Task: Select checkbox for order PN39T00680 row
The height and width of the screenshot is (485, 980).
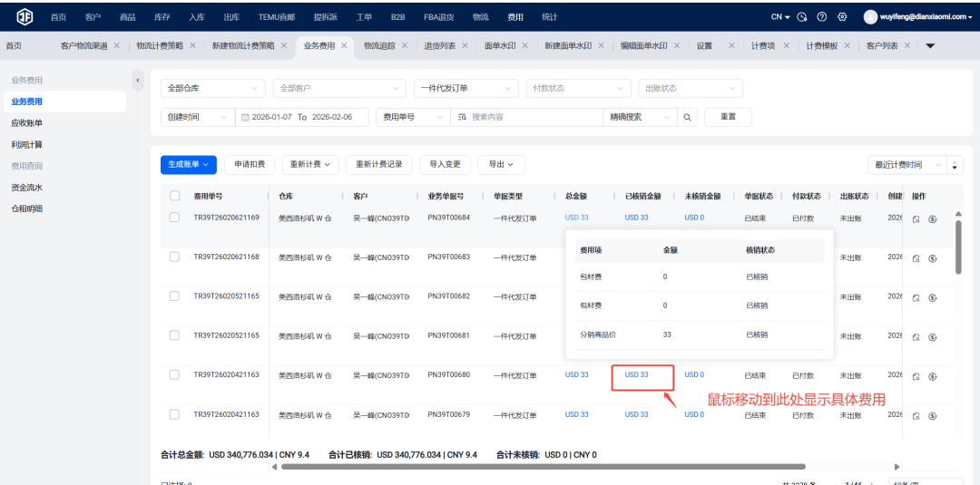Action: pyautogui.click(x=175, y=374)
